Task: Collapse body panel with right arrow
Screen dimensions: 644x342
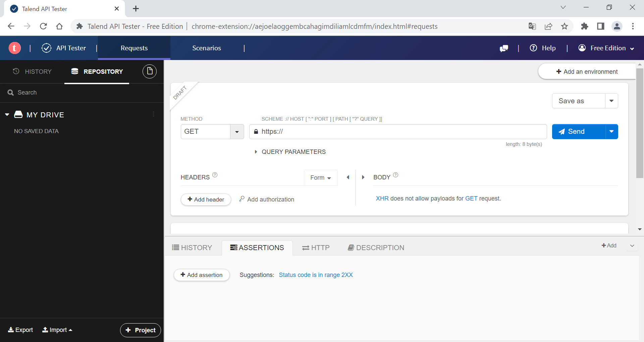Action: (363, 177)
